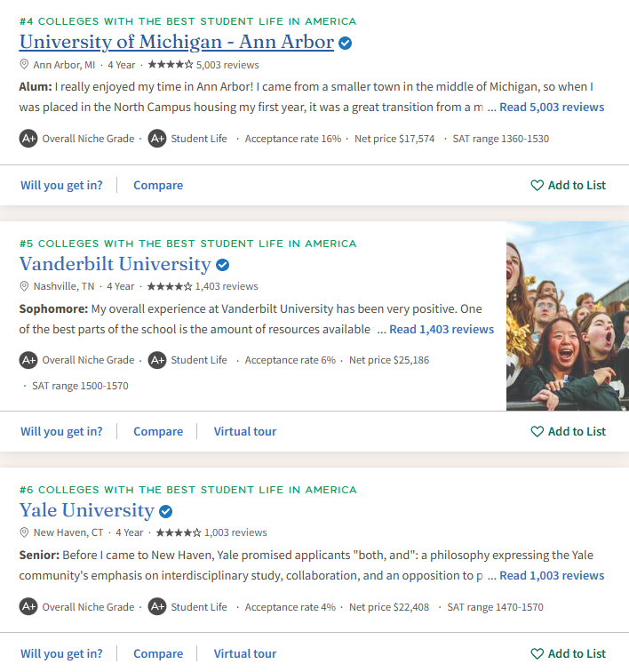629x672 pixels.
Task: Click the location pin beside Nashville, TN
Action: (24, 286)
